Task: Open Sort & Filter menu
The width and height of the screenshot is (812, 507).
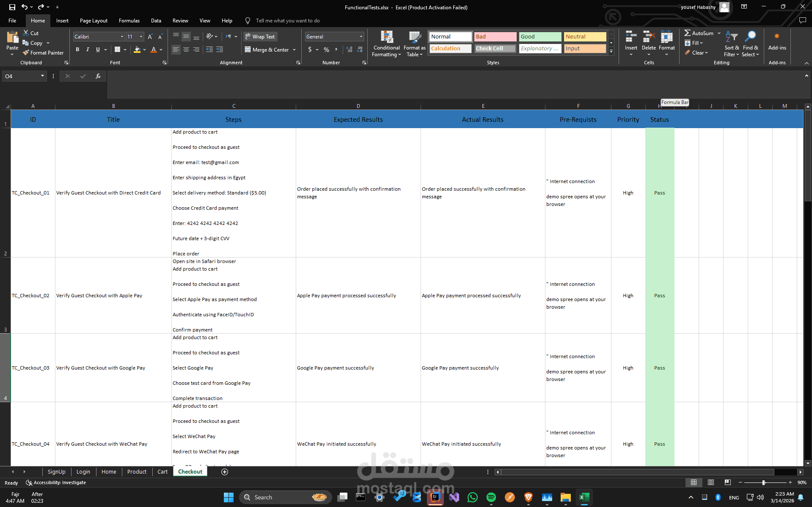Action: pos(732,44)
